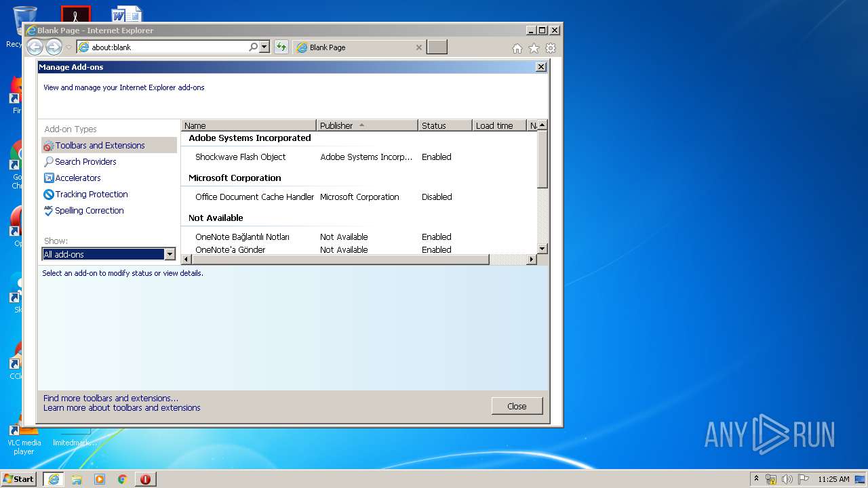
Task: Open a new tab button
Action: pos(437,47)
